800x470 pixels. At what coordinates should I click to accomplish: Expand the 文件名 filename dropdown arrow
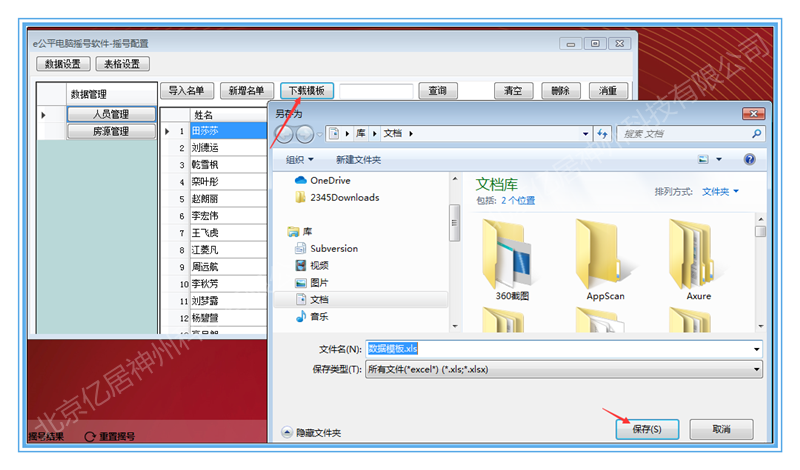pyautogui.click(x=756, y=349)
